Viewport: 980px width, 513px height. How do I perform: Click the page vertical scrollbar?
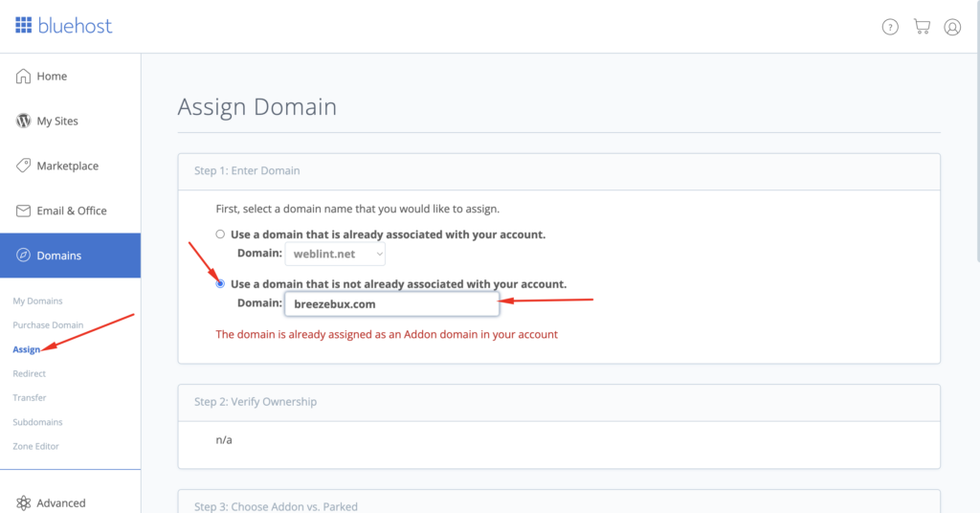[977, 131]
